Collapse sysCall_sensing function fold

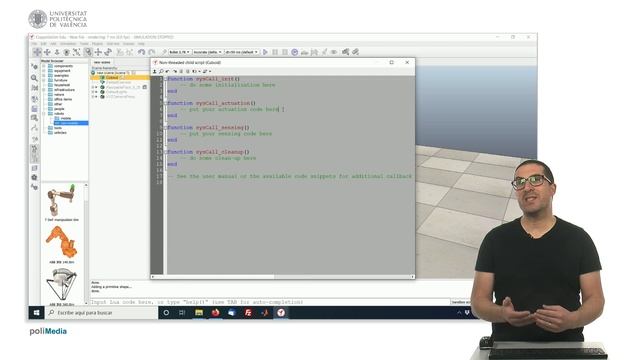click(x=166, y=127)
